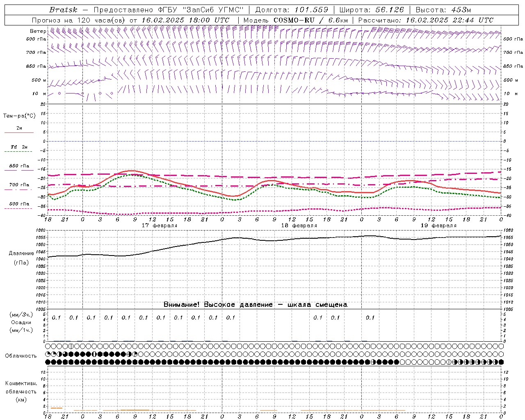Click the 'Тем-ра(°C)' temperature heading

(19, 116)
